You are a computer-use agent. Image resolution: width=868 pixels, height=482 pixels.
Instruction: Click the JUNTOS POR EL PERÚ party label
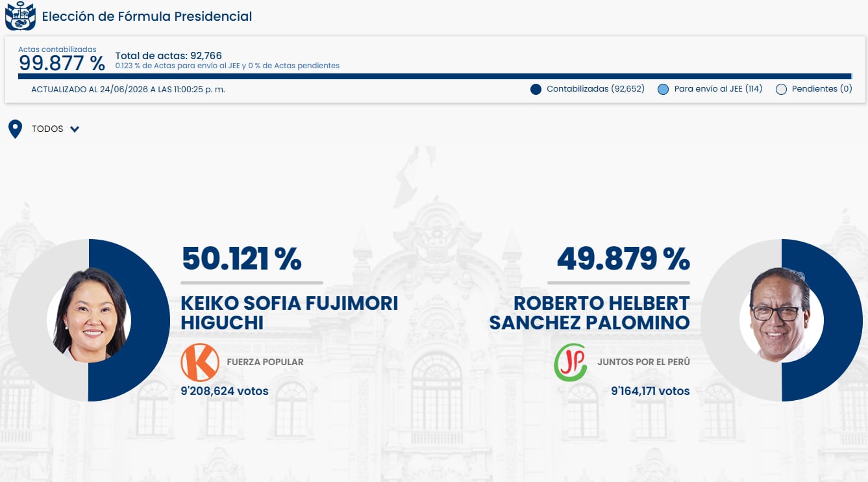pyautogui.click(x=643, y=362)
